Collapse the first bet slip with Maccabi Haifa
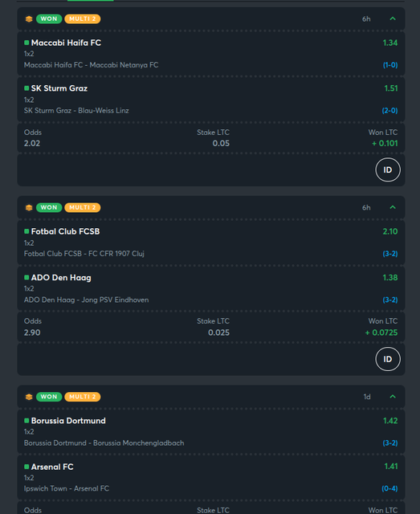This screenshot has height=514, width=420. pyautogui.click(x=393, y=18)
